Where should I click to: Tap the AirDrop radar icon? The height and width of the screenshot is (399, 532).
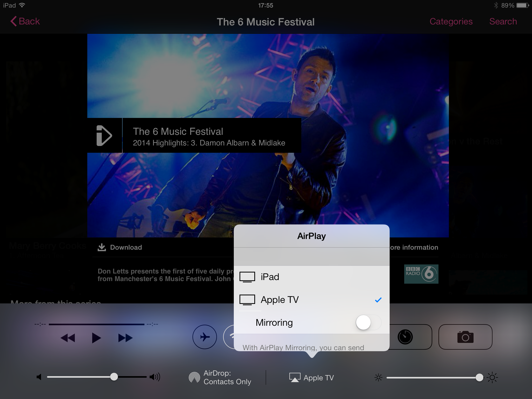click(194, 377)
